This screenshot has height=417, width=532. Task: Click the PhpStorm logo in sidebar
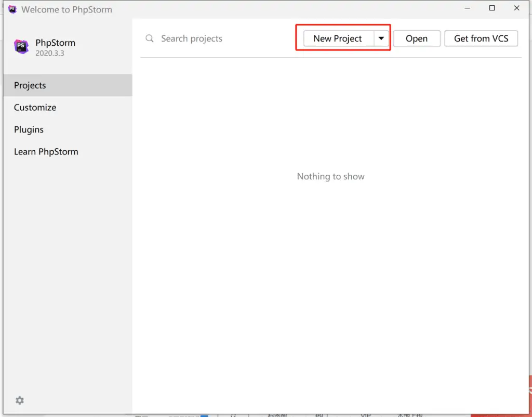pos(21,47)
